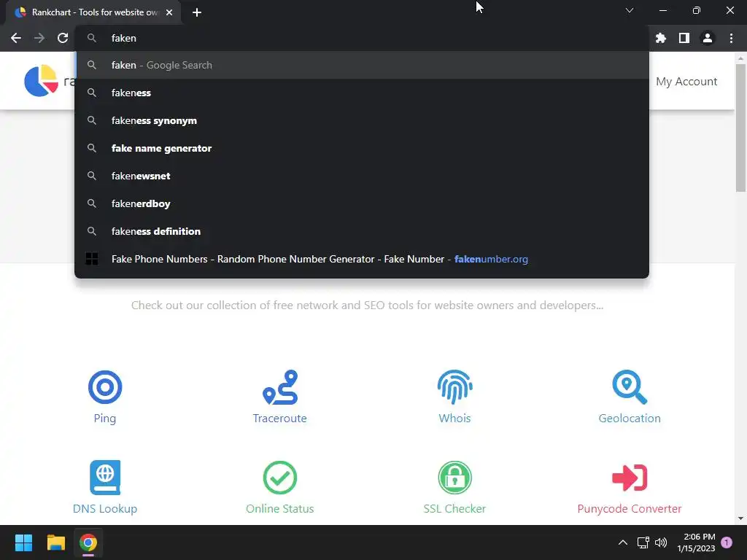
Task: Click the scrollbar down arrow
Action: 740,518
